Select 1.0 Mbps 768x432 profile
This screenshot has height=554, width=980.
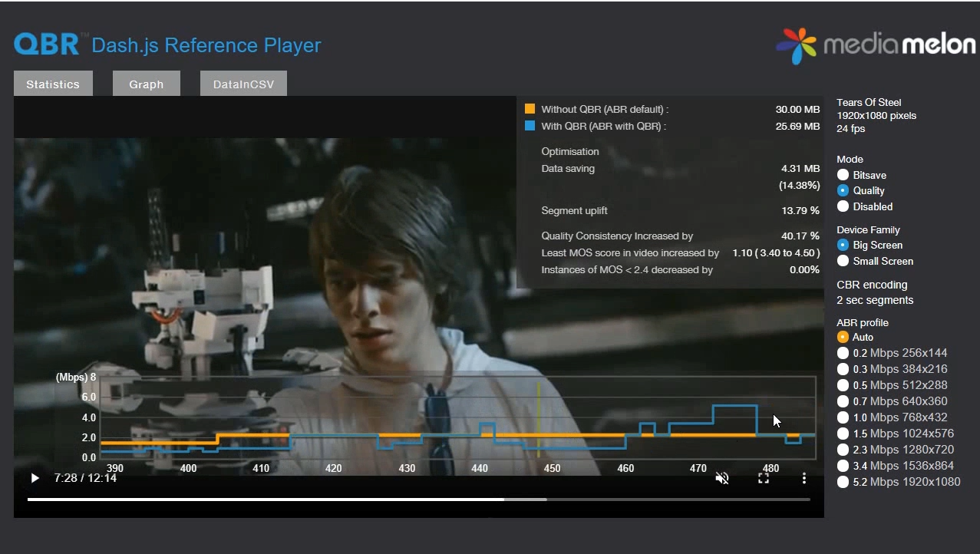pos(843,417)
